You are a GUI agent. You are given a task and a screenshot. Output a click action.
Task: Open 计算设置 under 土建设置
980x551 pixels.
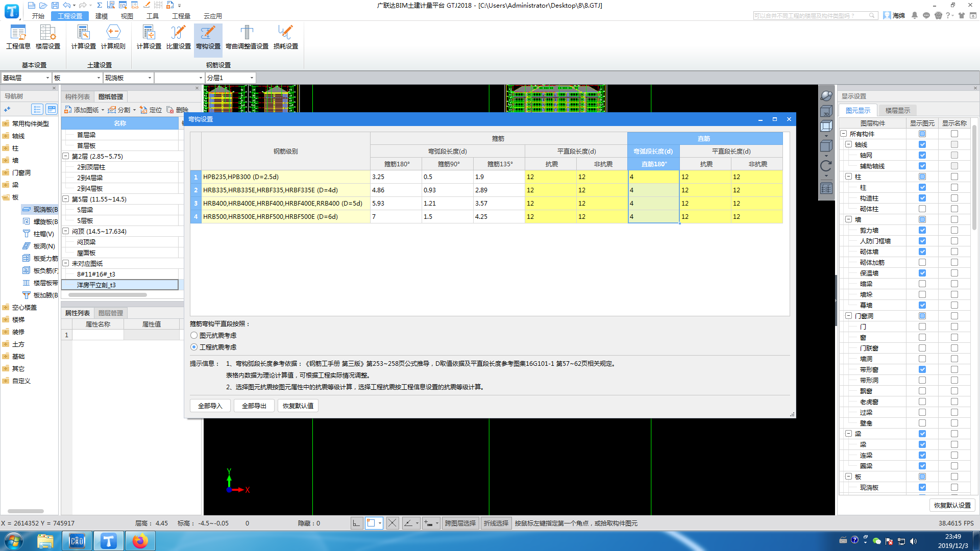pyautogui.click(x=84, y=37)
